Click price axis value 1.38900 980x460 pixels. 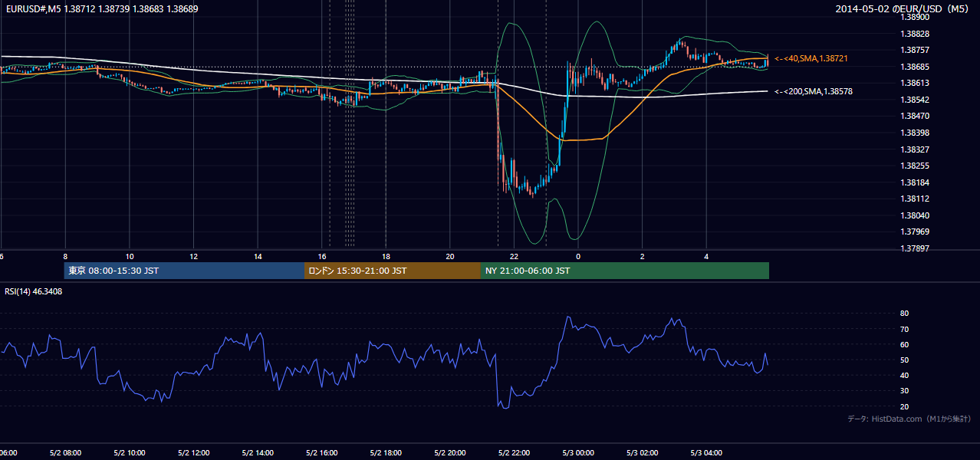pos(914,17)
